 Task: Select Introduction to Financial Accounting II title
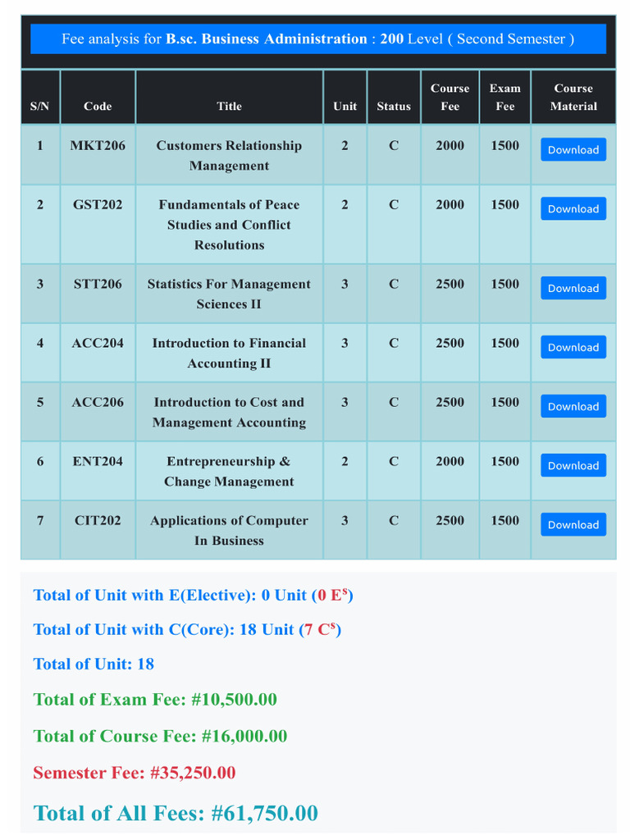pos(230,353)
